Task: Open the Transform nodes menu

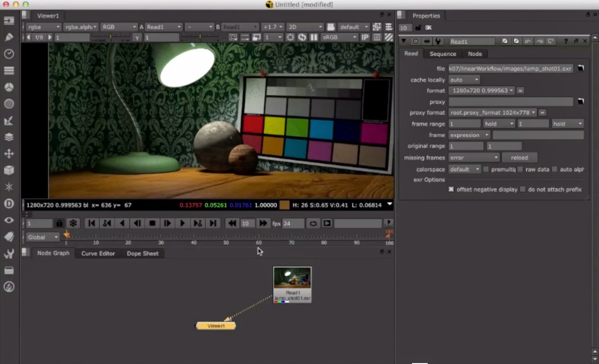Action: [x=9, y=154]
